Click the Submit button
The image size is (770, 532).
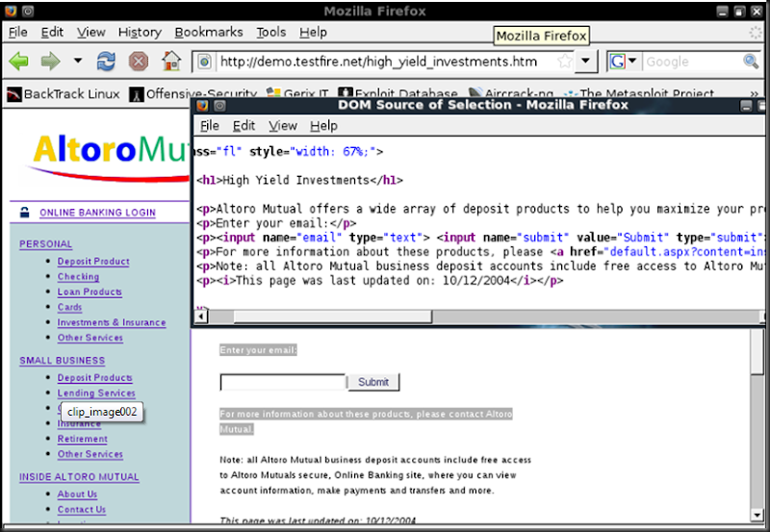[373, 382]
